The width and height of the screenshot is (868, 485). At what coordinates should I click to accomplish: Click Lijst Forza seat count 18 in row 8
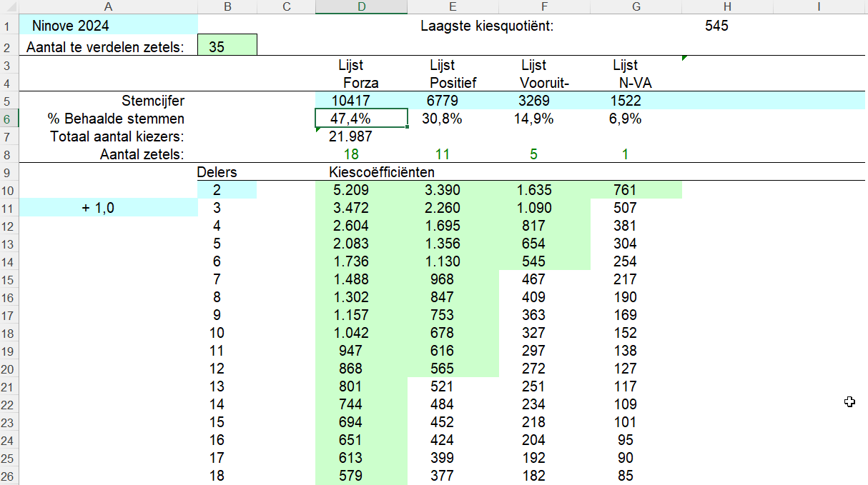click(351, 154)
